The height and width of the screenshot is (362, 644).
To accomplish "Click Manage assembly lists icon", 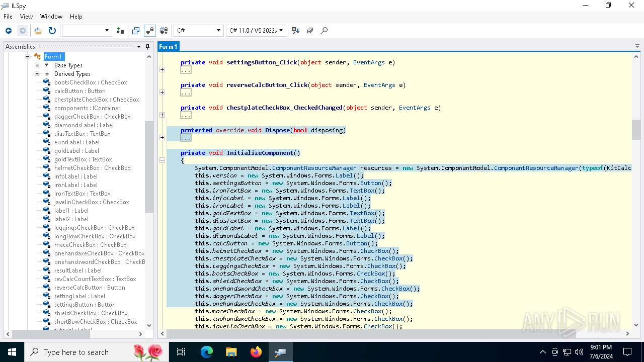I will [120, 31].
